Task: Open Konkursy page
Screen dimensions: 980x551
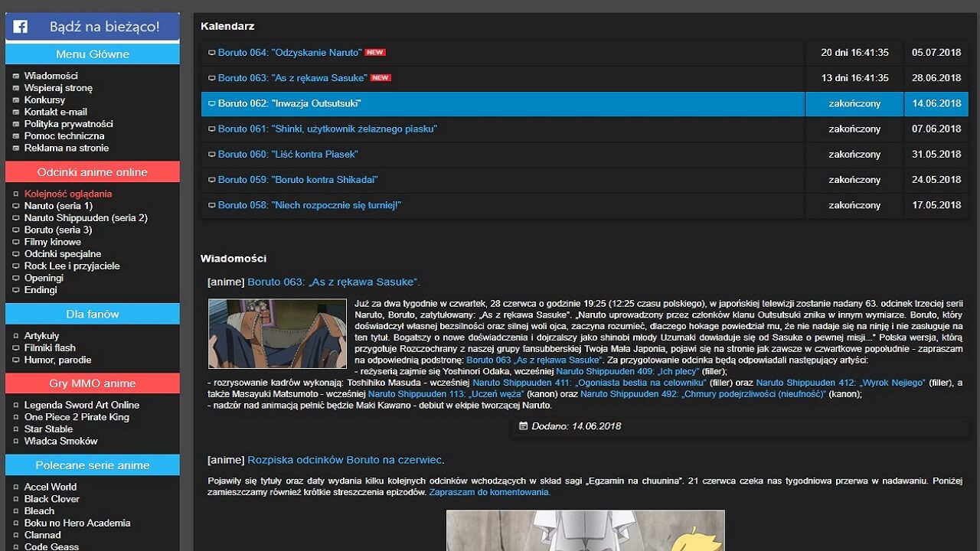Action: (x=44, y=99)
